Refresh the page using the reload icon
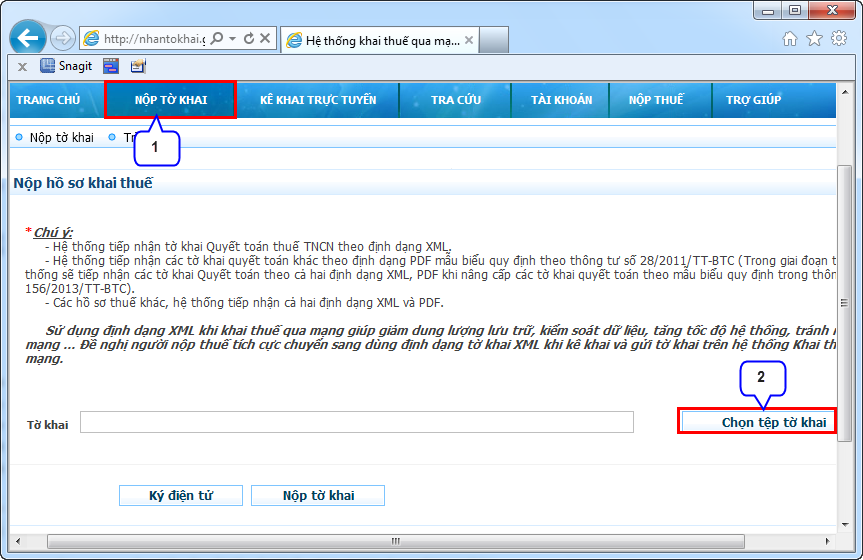Image resolution: width=863 pixels, height=560 pixels. [248, 39]
